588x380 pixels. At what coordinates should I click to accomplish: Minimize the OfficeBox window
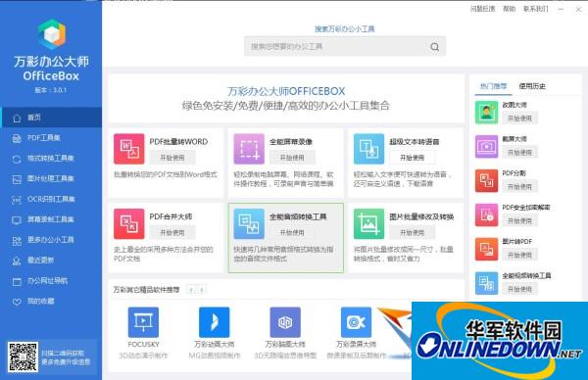pos(561,9)
